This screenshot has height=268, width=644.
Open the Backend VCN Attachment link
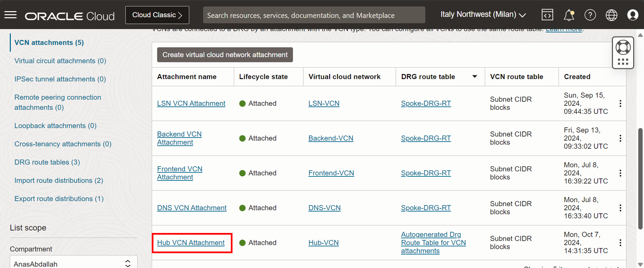coord(179,138)
